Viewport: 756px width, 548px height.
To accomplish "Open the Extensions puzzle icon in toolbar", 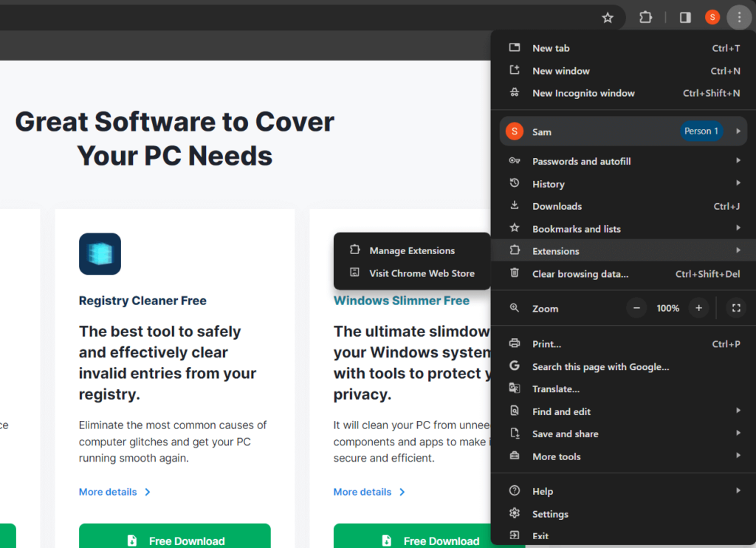I will tap(646, 18).
